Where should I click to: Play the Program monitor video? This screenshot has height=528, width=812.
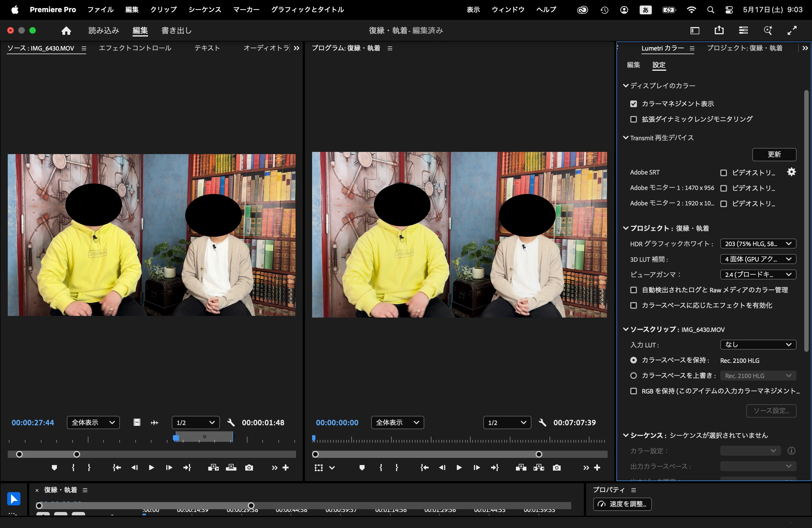[459, 468]
